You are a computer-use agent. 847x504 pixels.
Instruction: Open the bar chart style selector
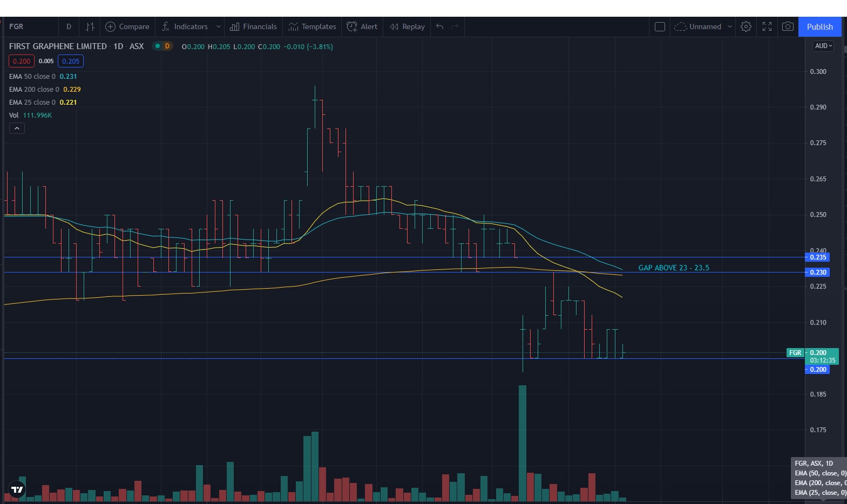tap(90, 26)
